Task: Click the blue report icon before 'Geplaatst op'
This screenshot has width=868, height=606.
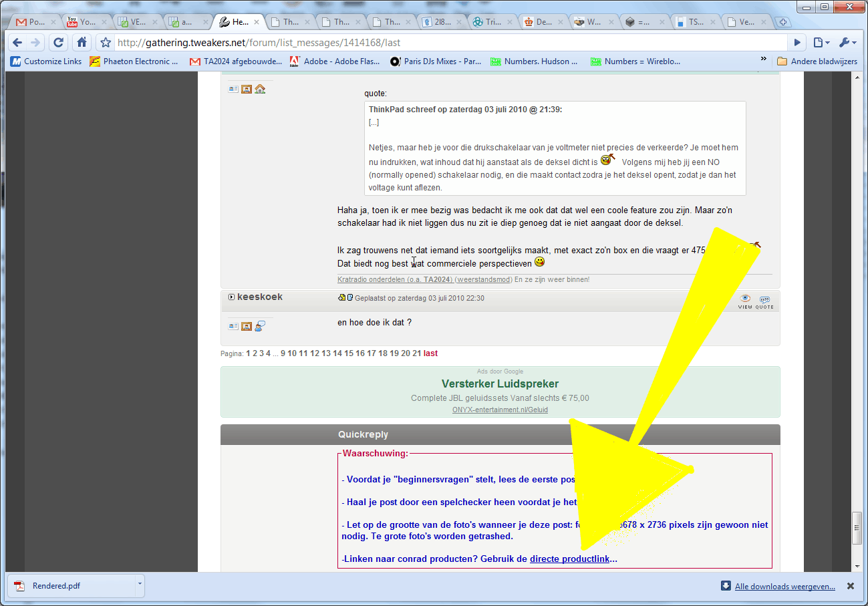Action: (x=349, y=298)
